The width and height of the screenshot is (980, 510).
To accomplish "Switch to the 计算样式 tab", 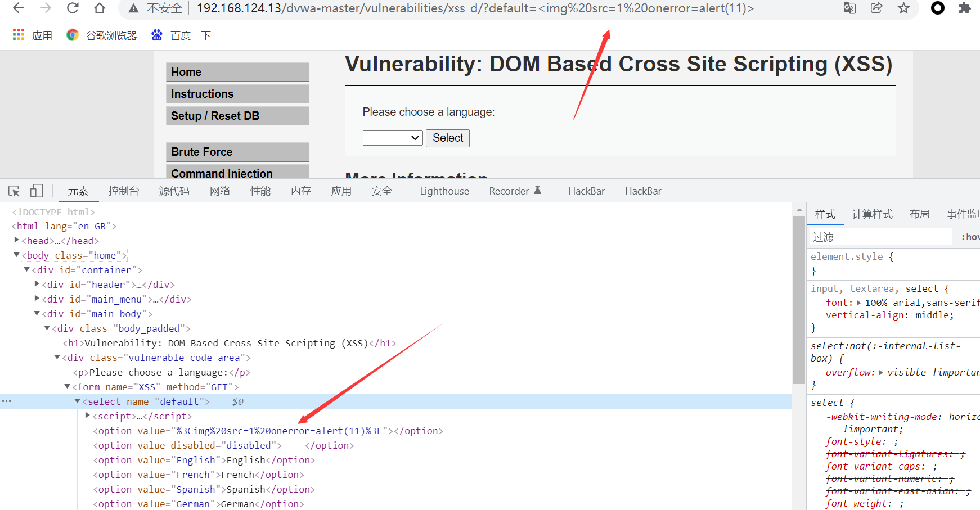I will (873, 214).
